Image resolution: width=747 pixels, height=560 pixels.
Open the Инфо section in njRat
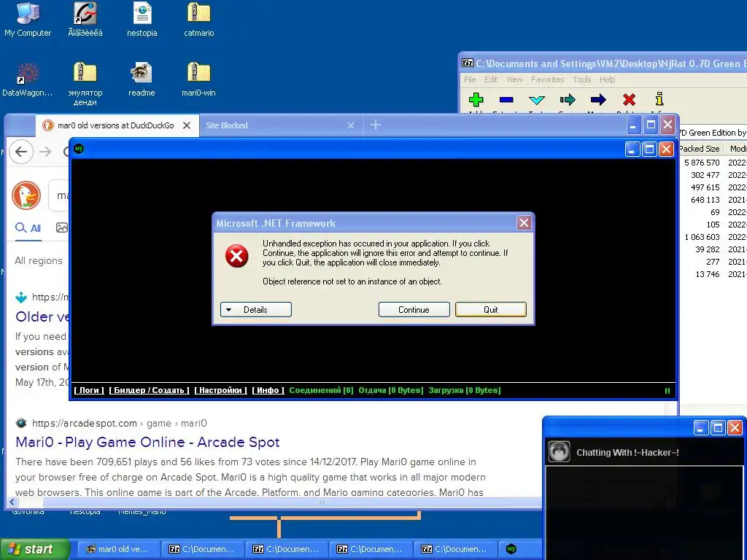click(x=268, y=391)
